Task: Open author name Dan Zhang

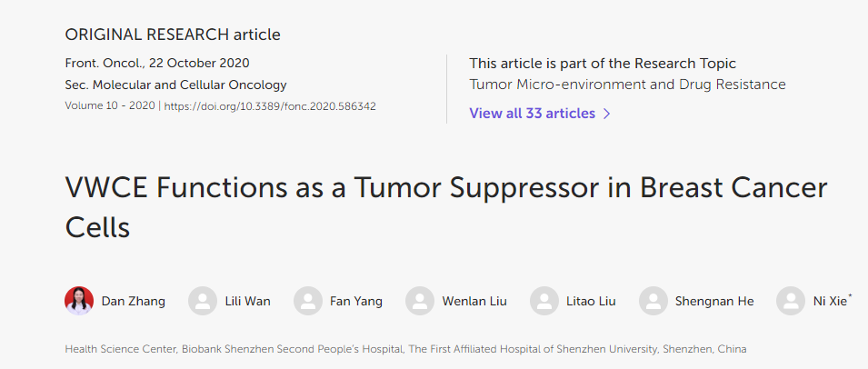Action: (x=134, y=302)
